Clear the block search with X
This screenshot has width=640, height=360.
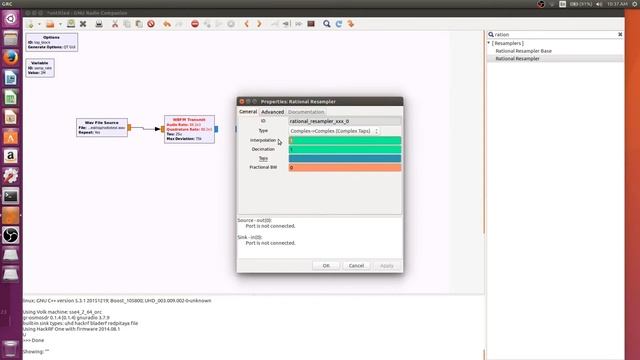[620, 35]
